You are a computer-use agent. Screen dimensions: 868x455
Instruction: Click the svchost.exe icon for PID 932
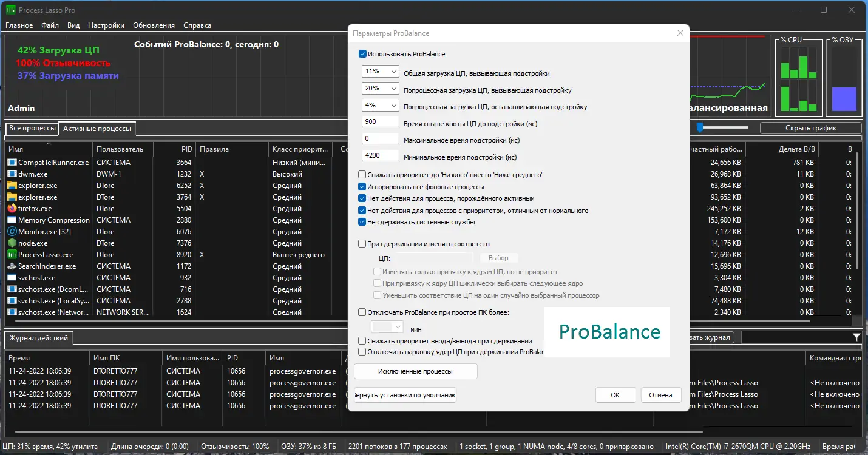pyautogui.click(x=12, y=278)
